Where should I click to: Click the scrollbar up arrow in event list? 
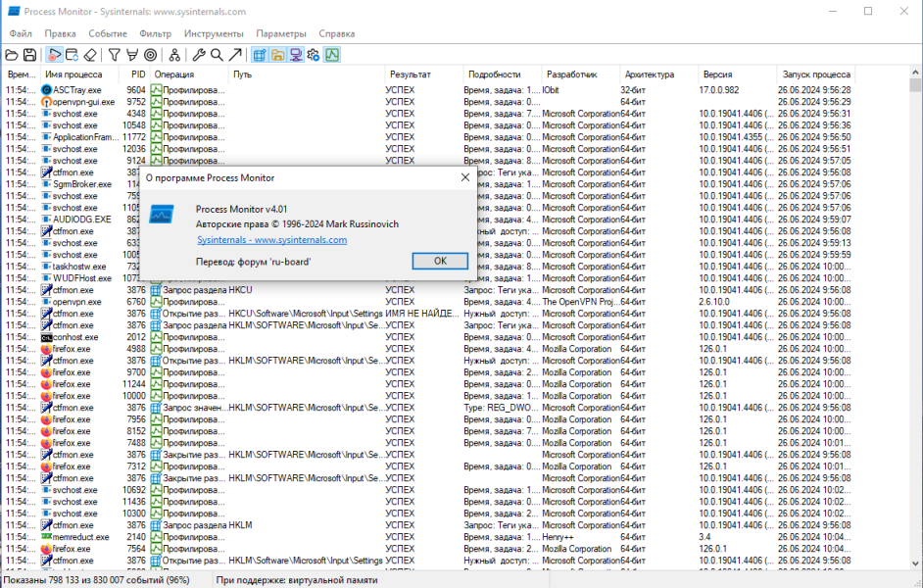click(915, 73)
